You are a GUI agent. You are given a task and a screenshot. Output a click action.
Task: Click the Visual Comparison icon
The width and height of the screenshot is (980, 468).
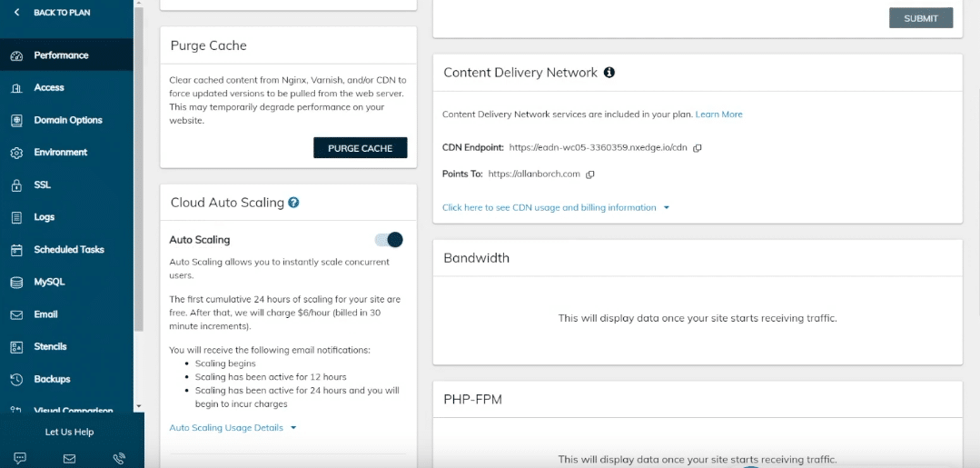17,411
